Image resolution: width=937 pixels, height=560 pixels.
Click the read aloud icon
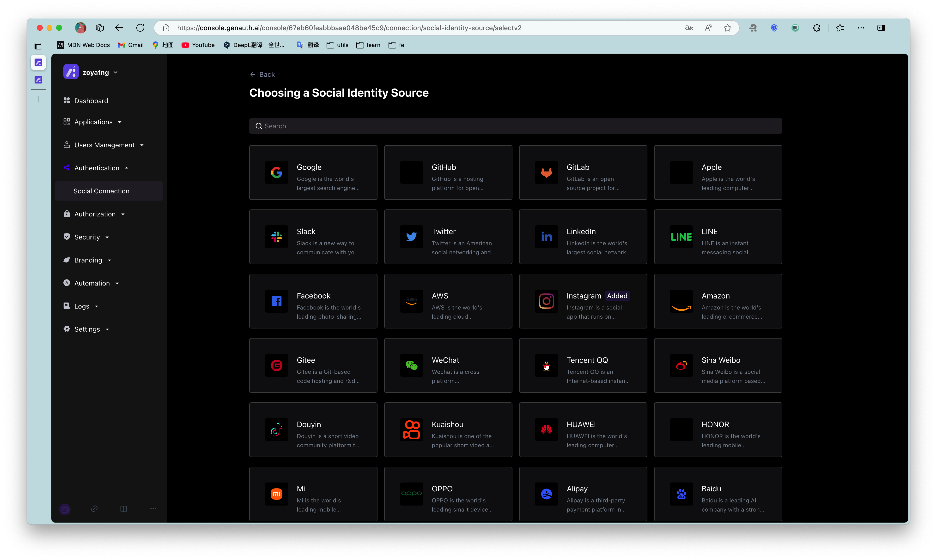(x=708, y=28)
